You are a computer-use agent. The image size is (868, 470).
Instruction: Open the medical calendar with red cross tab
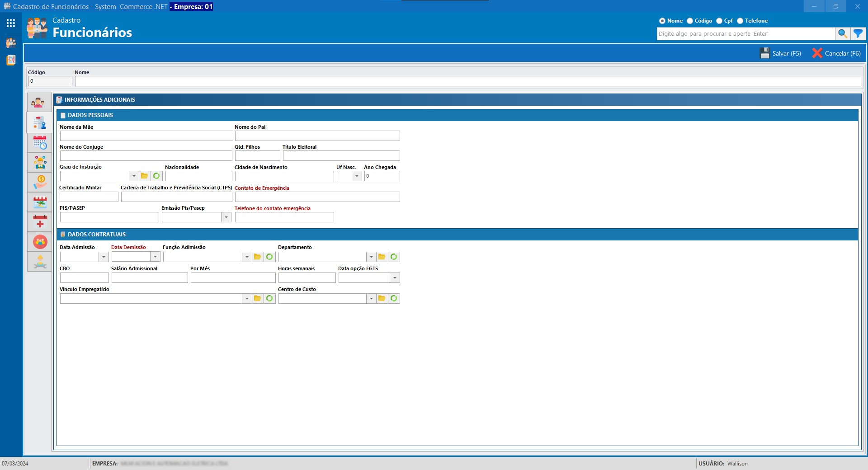tap(40, 222)
